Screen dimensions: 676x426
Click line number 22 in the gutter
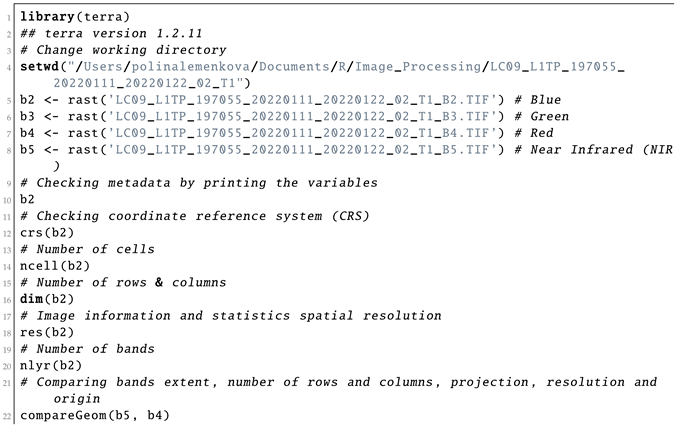[x=8, y=415]
